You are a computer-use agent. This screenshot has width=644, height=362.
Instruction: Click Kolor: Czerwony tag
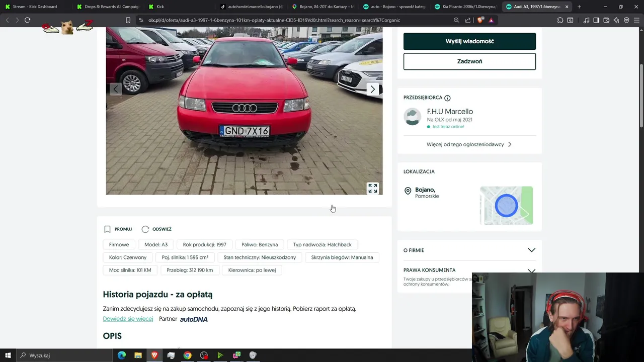pos(128,257)
